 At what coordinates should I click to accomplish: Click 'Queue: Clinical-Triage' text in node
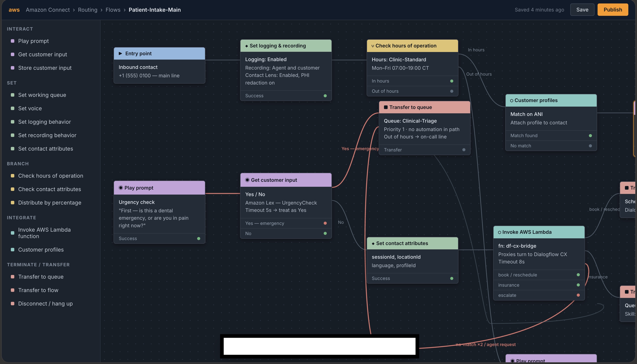(x=410, y=121)
